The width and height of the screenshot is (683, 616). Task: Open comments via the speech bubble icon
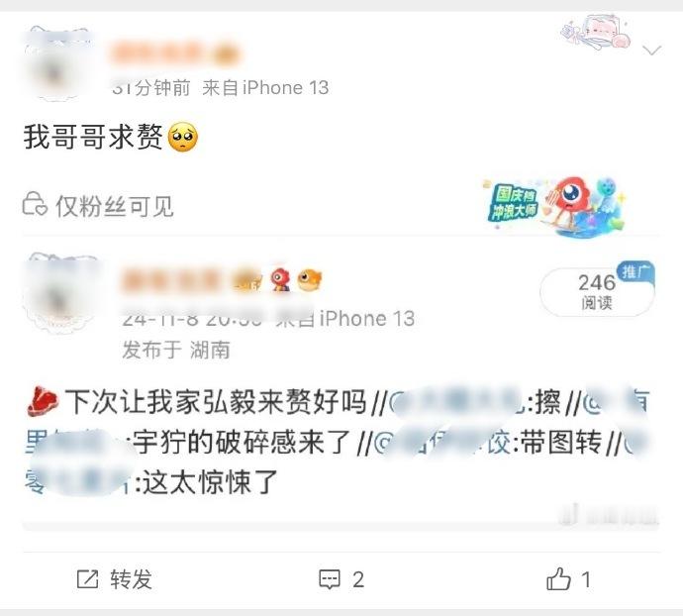tap(330, 579)
